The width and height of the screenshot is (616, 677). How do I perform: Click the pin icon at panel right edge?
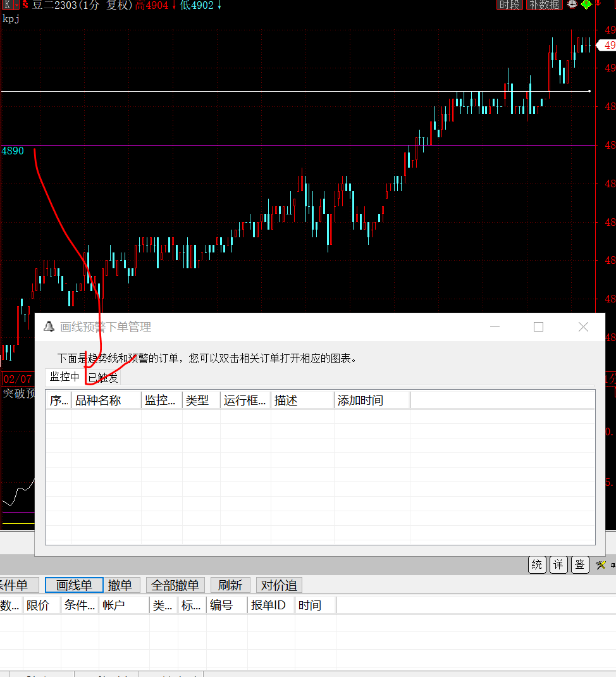613,565
